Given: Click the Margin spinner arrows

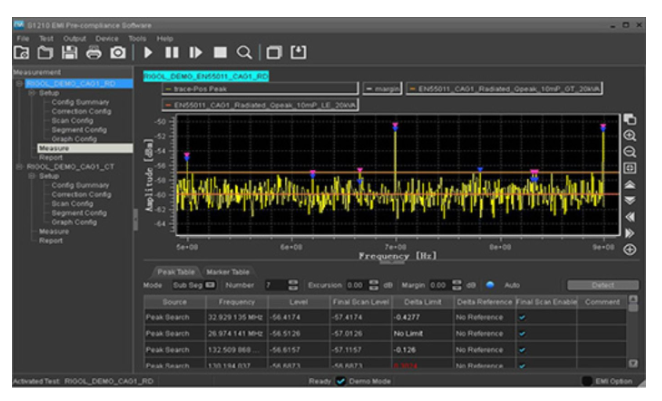Looking at the screenshot, I should pos(457,285).
